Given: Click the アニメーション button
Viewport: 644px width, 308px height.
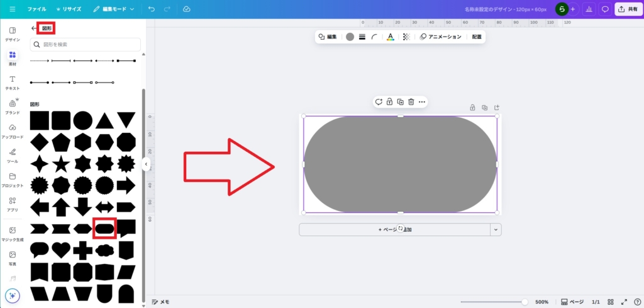Looking at the screenshot, I should pyautogui.click(x=441, y=37).
